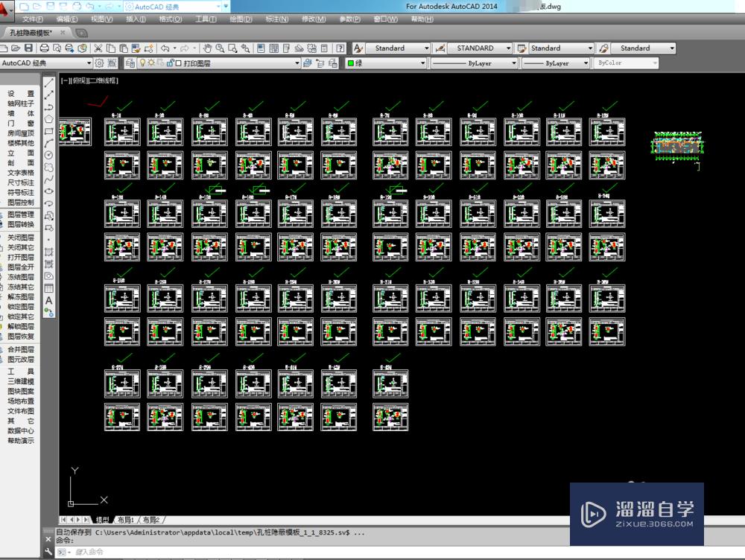Screen dimensions: 745x560
Task: Click the Zoom Window icon
Action: click(x=232, y=48)
